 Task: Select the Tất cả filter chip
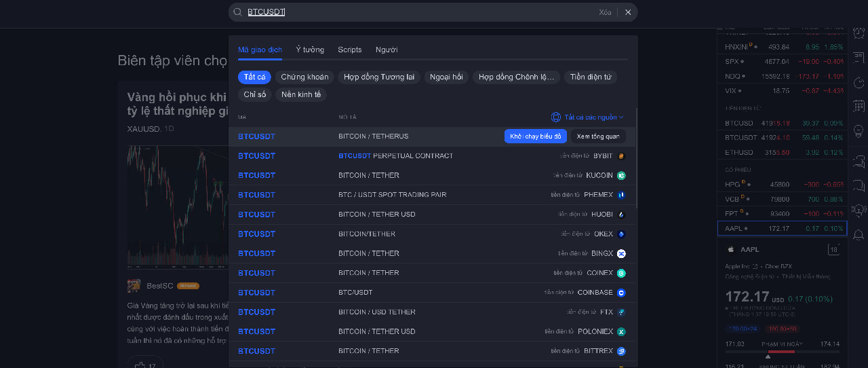254,77
